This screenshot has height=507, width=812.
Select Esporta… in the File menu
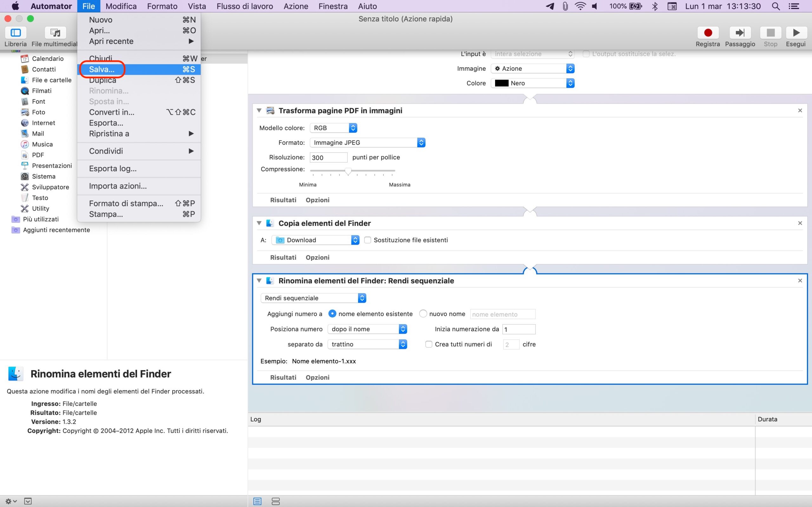(x=106, y=123)
